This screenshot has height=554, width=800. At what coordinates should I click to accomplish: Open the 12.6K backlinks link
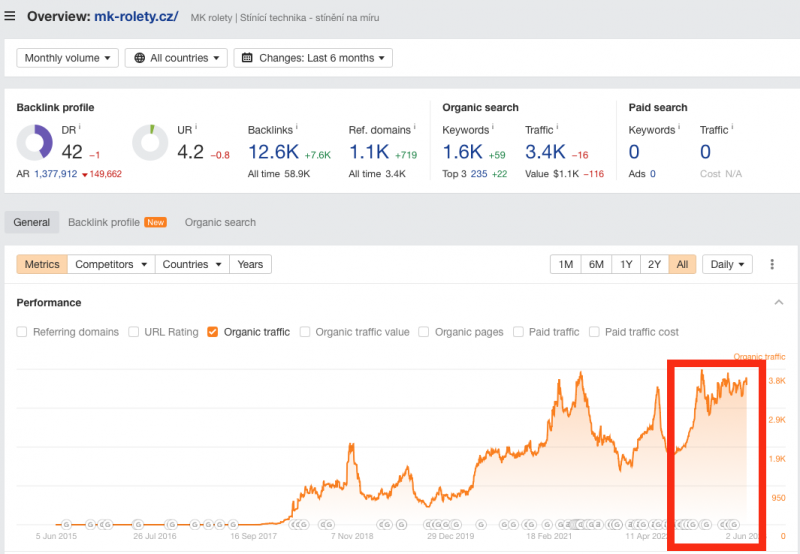273,152
